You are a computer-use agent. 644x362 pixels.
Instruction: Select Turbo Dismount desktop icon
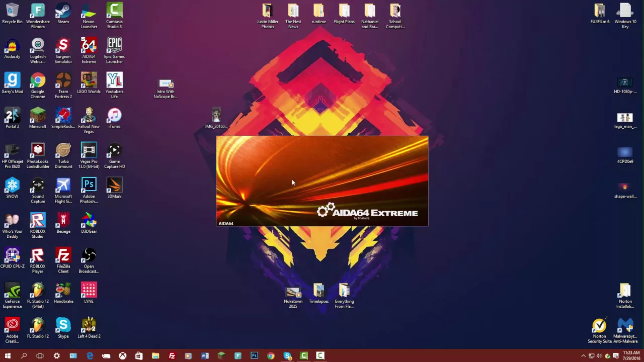(x=63, y=156)
